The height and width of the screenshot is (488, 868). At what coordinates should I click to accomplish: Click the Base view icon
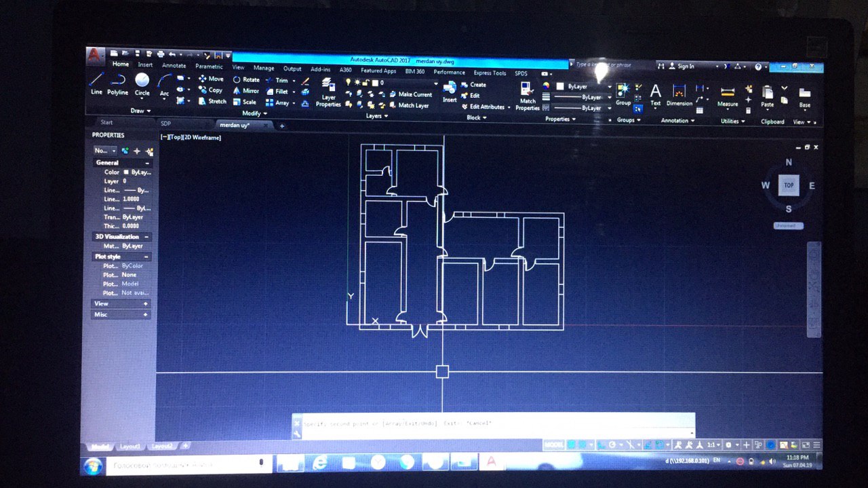point(805,98)
